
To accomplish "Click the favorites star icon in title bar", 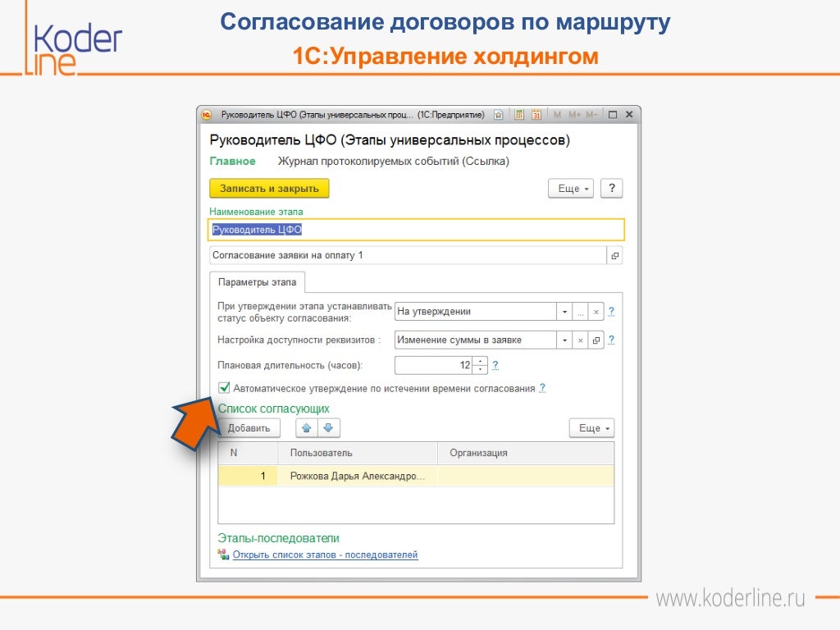I will point(498,115).
